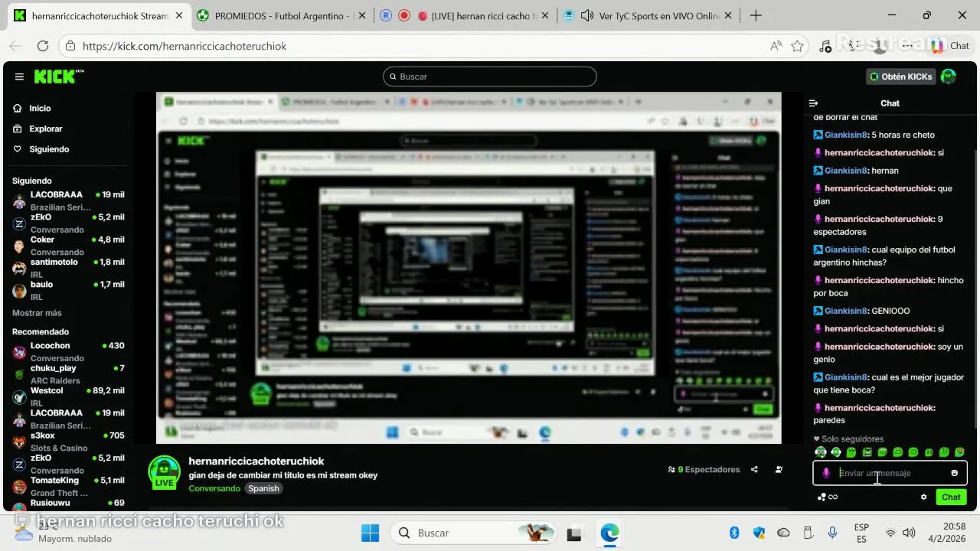Open baulo channel in sidebar
The width and height of the screenshot is (980, 551).
[x=69, y=290]
